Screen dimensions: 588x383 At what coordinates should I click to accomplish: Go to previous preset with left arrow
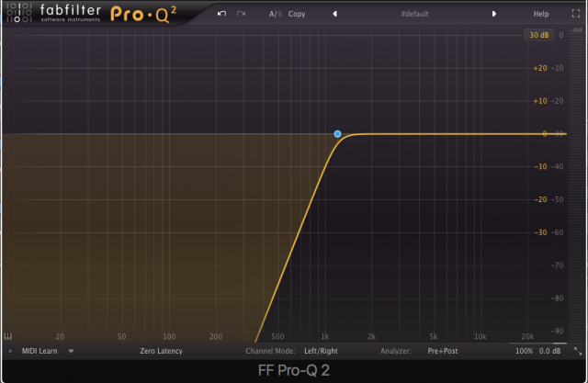(x=334, y=14)
